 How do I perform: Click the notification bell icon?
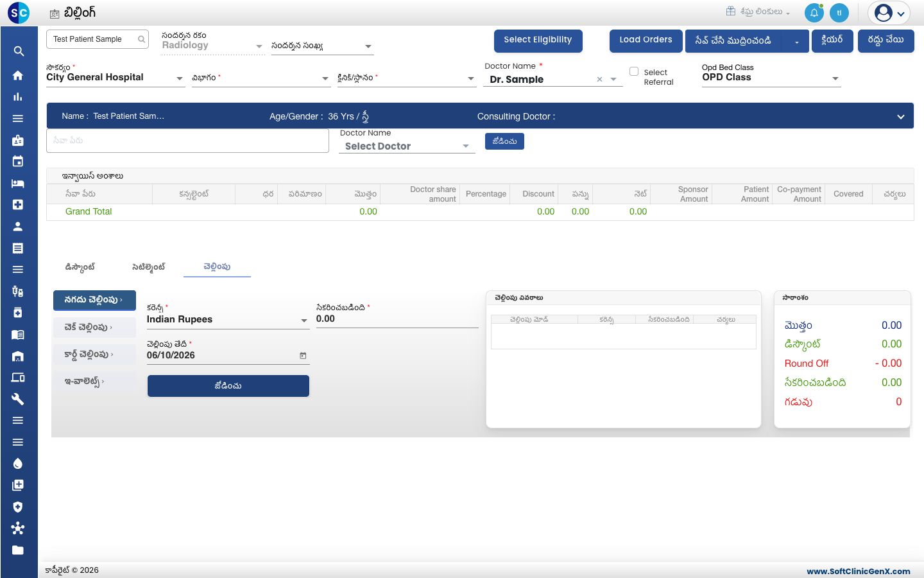[814, 13]
